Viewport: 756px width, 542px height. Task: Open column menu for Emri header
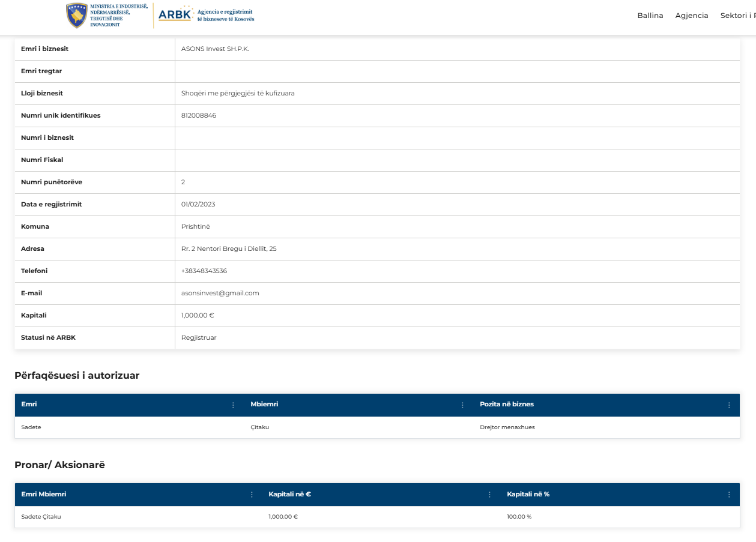click(233, 405)
